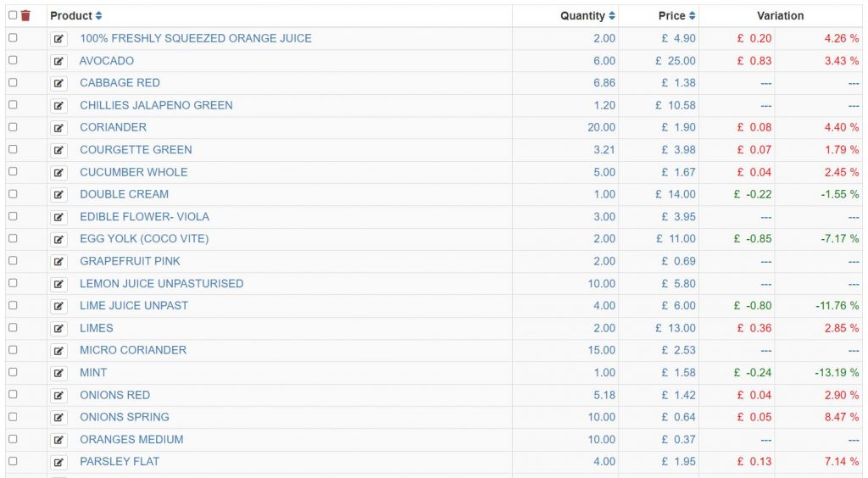Sort the Quantity column
Viewport: 868px width, 478px height.
[x=612, y=15]
